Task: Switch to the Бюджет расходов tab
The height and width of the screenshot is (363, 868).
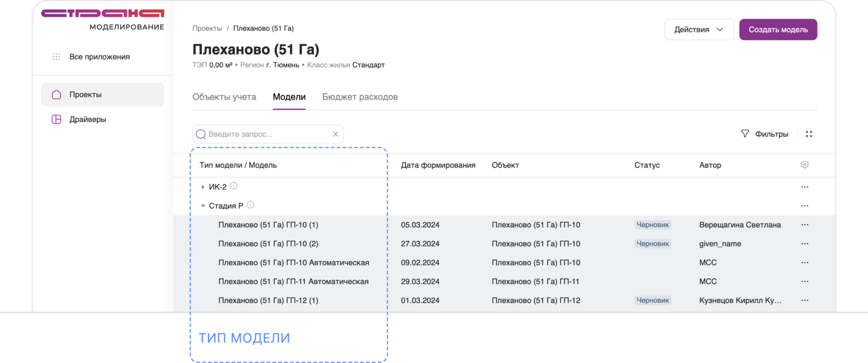Action: (x=360, y=97)
